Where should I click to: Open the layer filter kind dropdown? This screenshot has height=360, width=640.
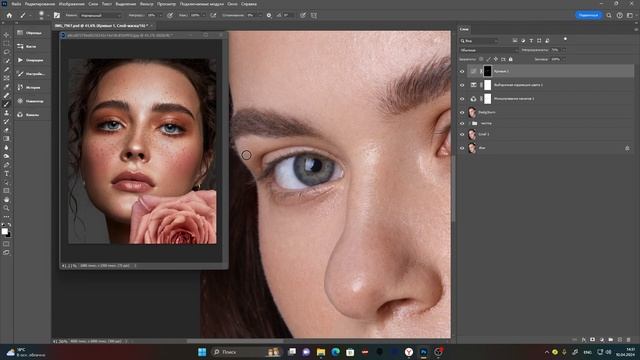pyautogui.click(x=479, y=40)
